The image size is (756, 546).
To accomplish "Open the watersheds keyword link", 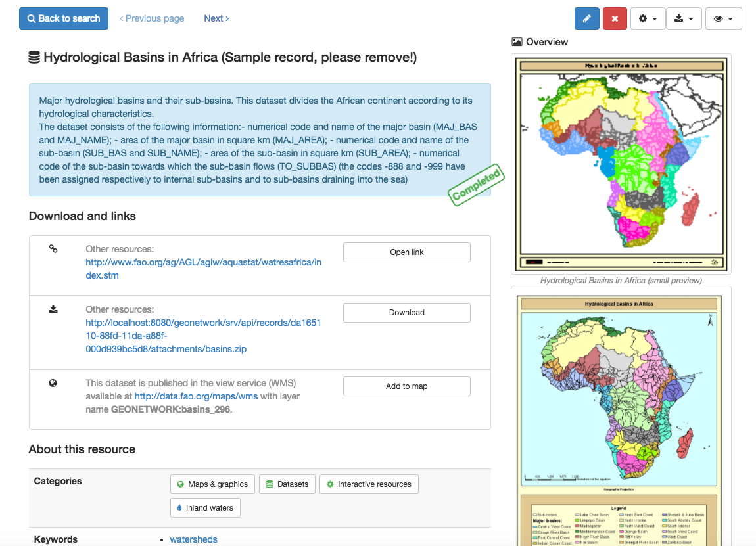I will pos(193,539).
